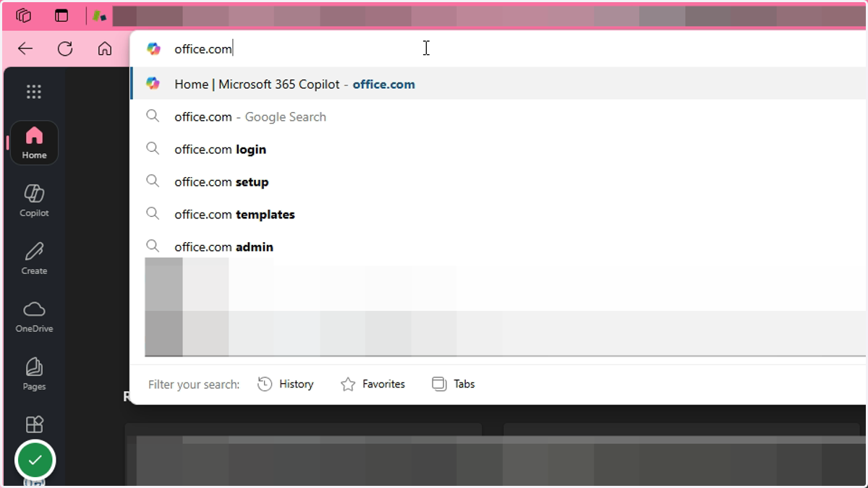Select Home in the Microsoft 365 sidebar
This screenshot has width=868, height=488.
coord(34,142)
